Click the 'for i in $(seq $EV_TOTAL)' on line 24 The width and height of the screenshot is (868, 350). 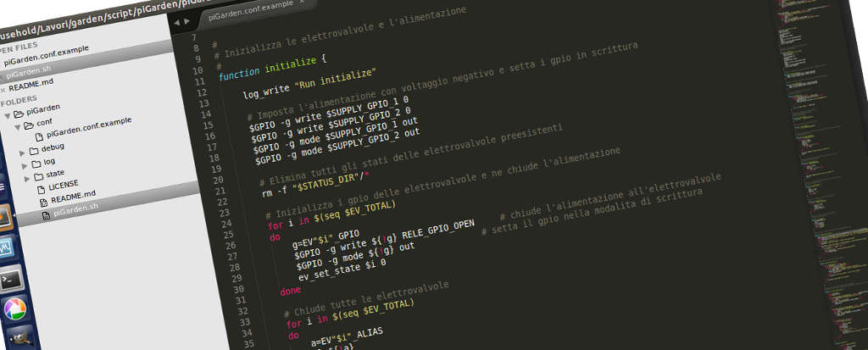point(331,215)
